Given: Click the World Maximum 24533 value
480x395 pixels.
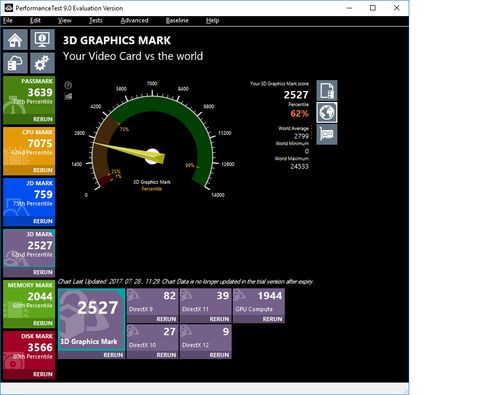Looking at the screenshot, I should 299,166.
